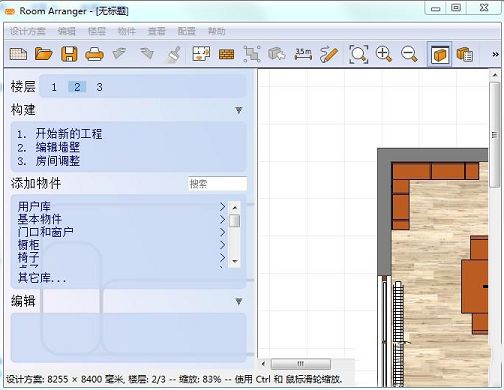
Task: Switch to floor 2
Action: tap(77, 87)
